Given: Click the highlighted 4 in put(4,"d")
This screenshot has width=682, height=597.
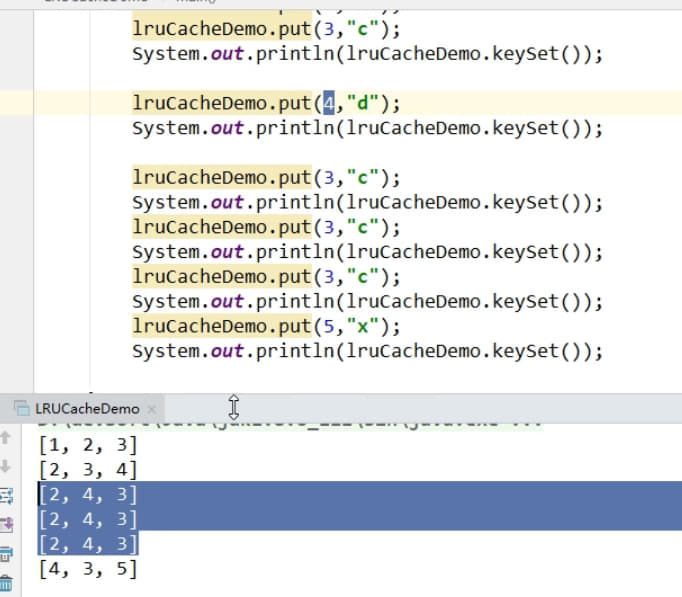Looking at the screenshot, I should pyautogui.click(x=329, y=103).
